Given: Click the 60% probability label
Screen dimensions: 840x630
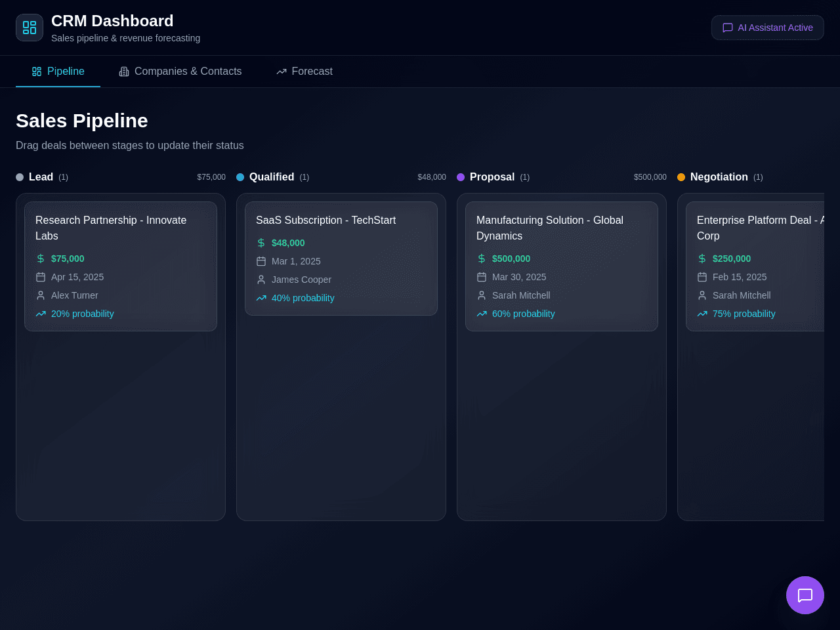Looking at the screenshot, I should point(524,314).
